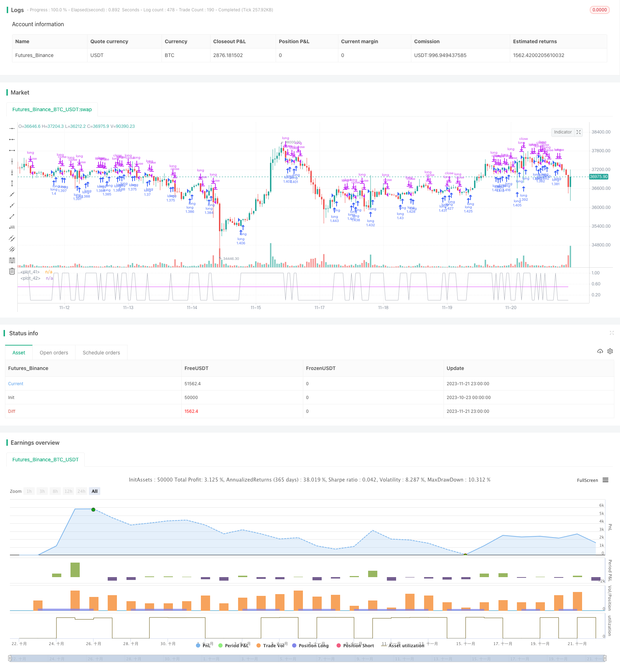Click the FreeUSDT current value 51562.4
The height and width of the screenshot is (672, 620).
click(192, 383)
